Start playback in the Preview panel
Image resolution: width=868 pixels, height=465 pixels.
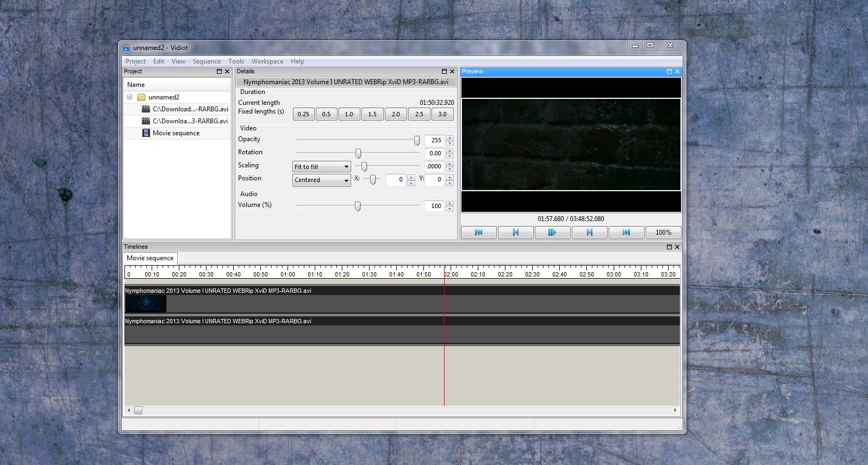click(x=553, y=232)
